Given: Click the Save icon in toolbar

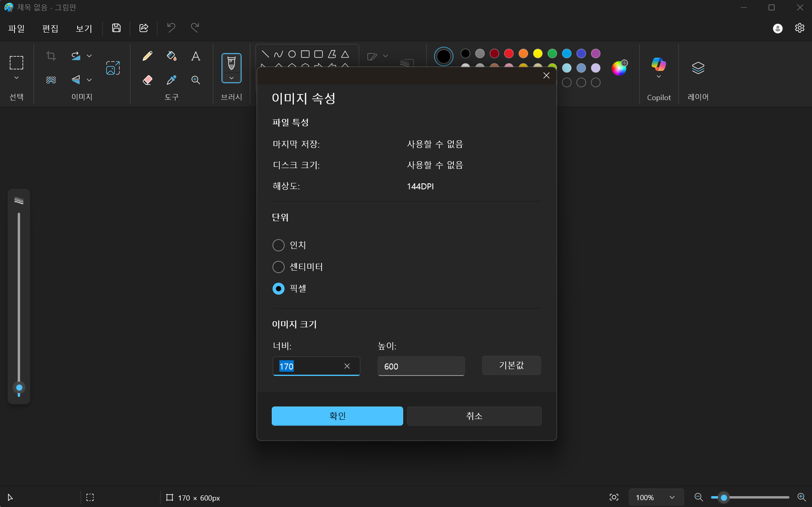Looking at the screenshot, I should coord(116,28).
